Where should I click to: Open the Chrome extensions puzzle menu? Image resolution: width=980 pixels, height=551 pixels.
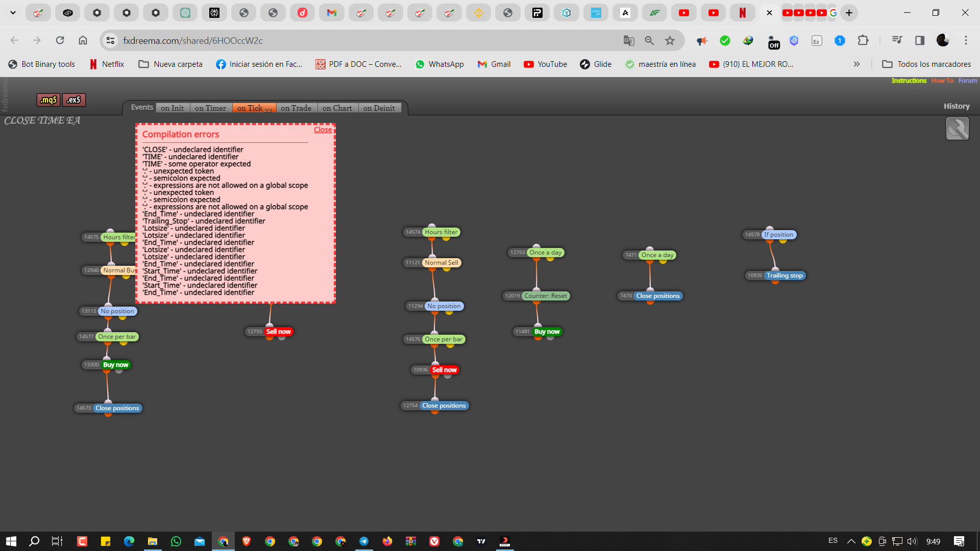pos(863,40)
